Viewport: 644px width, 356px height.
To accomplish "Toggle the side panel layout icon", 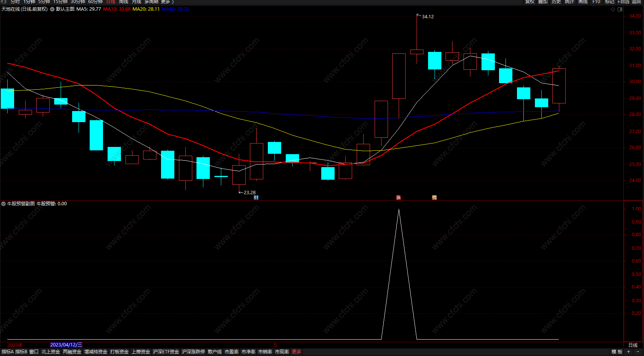I will pos(620,9).
